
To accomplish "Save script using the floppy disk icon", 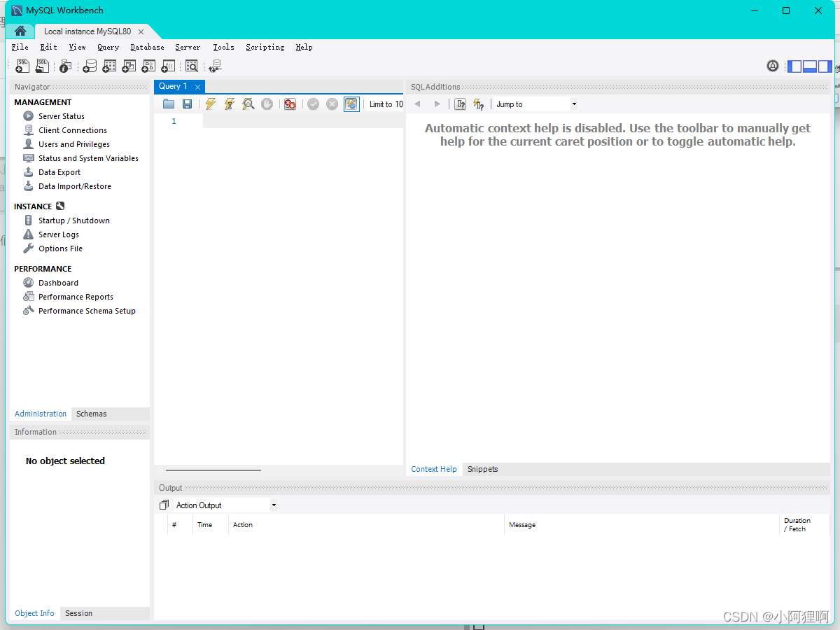I will pyautogui.click(x=188, y=104).
